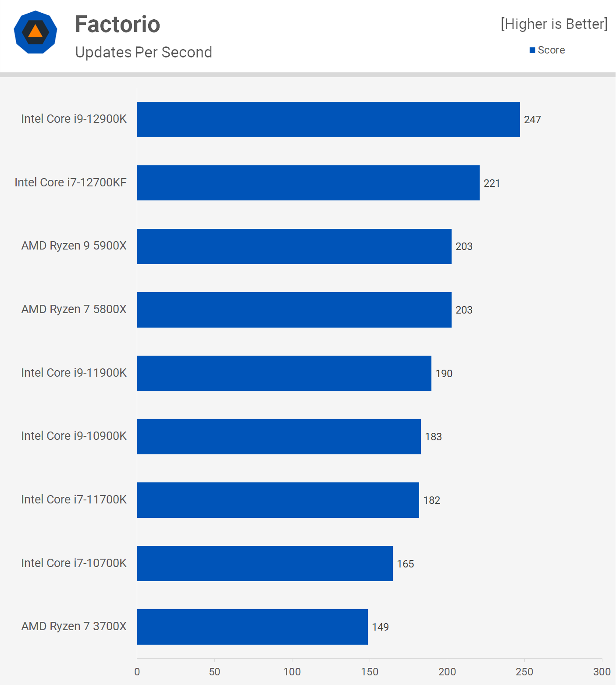Select the AMD Ryzen 7 3700X bar

[253, 627]
